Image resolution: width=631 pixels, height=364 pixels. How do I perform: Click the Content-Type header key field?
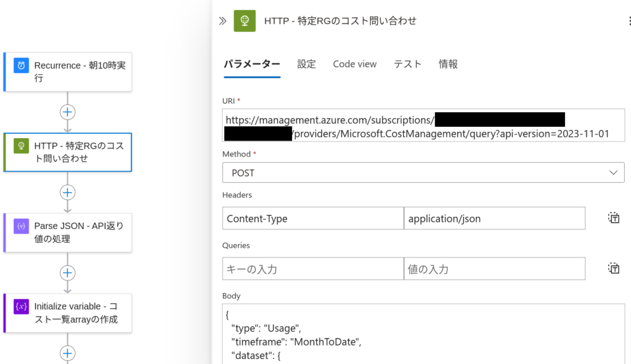pos(313,219)
